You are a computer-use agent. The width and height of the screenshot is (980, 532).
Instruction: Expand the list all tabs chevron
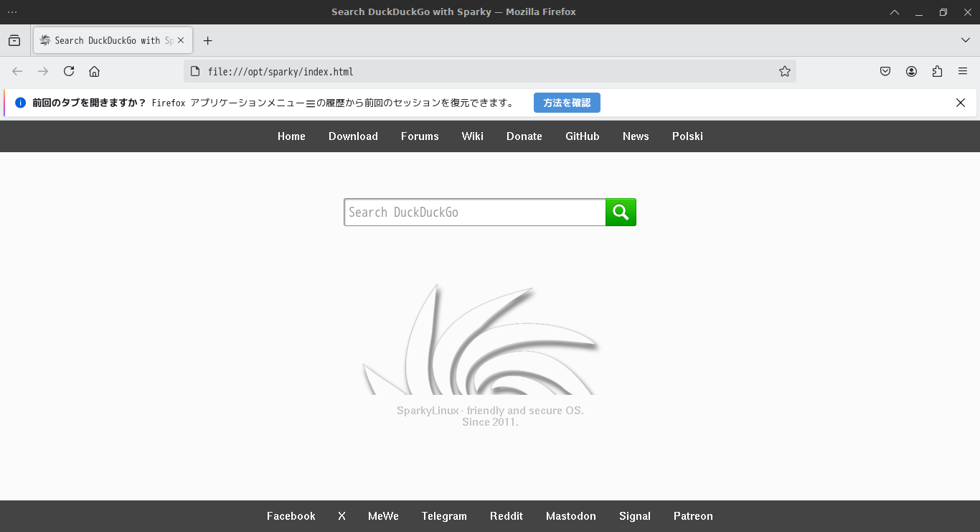tap(966, 40)
